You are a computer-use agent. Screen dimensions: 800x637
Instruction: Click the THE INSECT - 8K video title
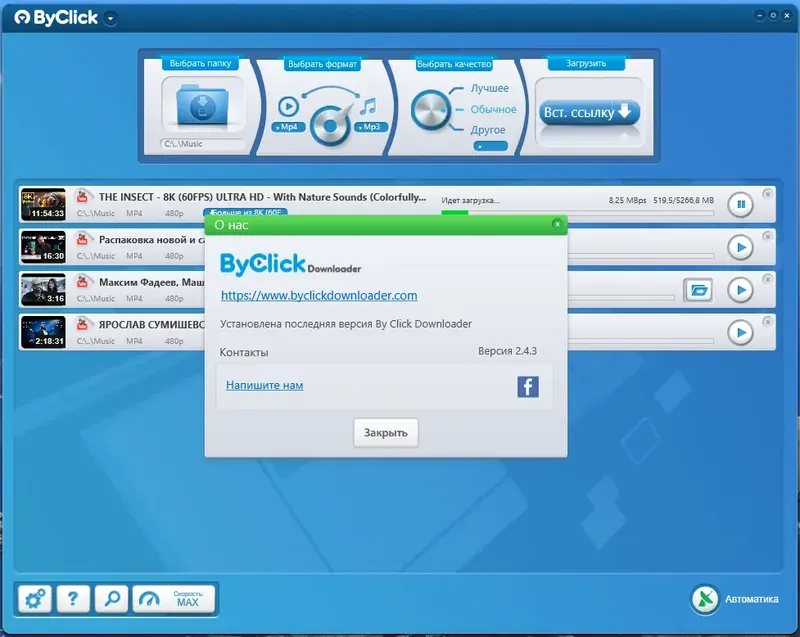tap(262, 197)
